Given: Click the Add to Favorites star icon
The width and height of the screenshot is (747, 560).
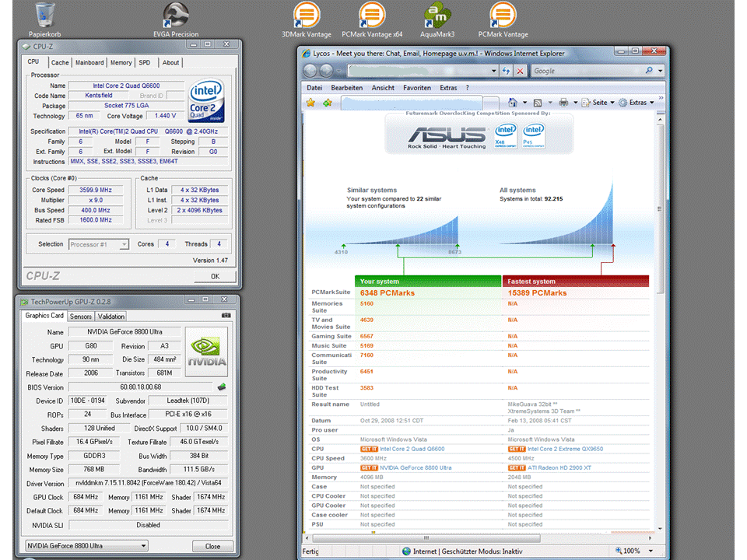Looking at the screenshot, I should click(328, 103).
